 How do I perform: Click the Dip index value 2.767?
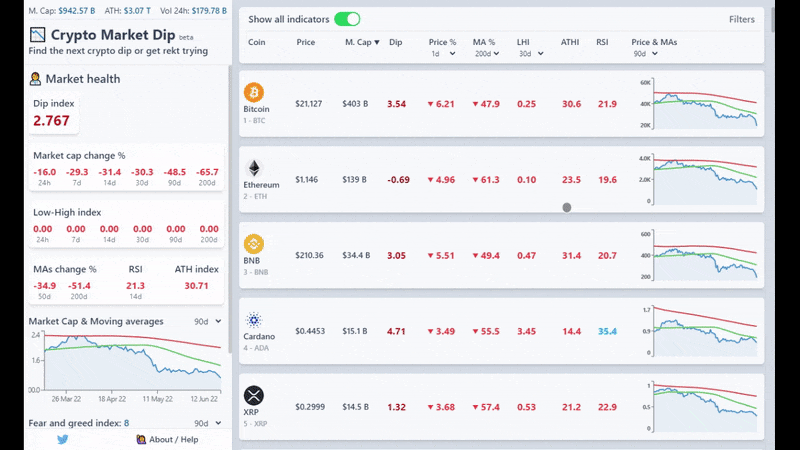pos(51,121)
